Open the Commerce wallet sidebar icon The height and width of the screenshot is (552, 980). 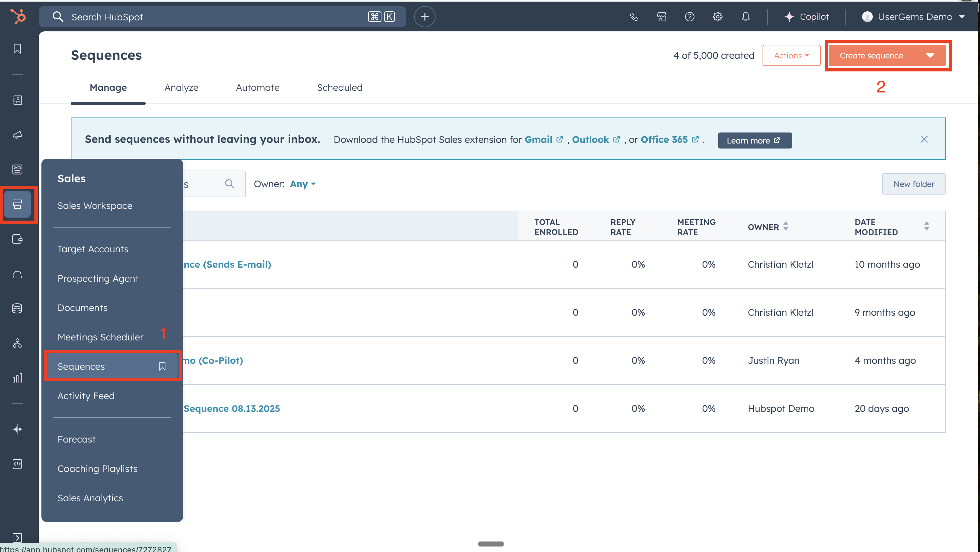click(x=17, y=239)
